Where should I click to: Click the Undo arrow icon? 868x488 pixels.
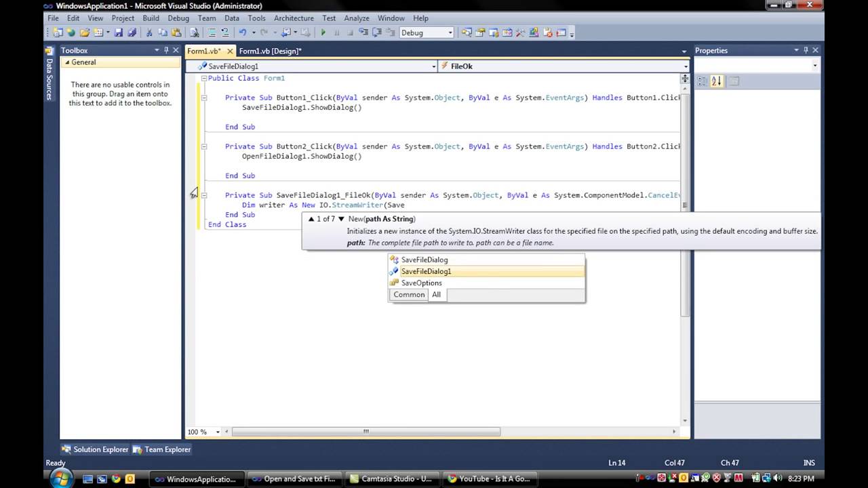click(x=242, y=33)
